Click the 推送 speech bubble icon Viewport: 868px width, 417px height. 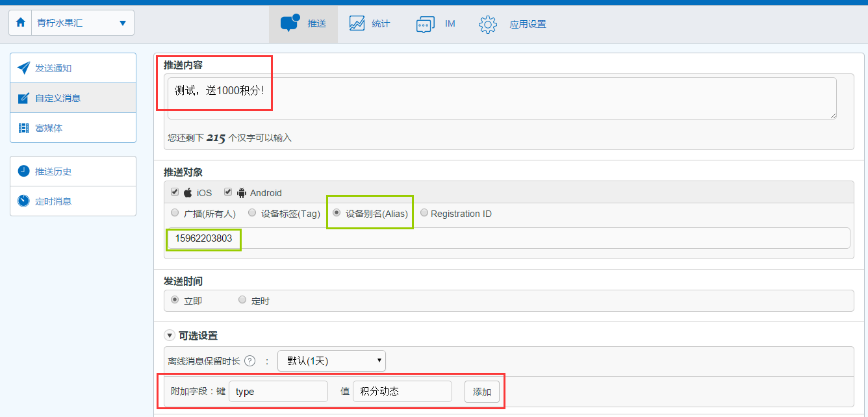point(290,23)
